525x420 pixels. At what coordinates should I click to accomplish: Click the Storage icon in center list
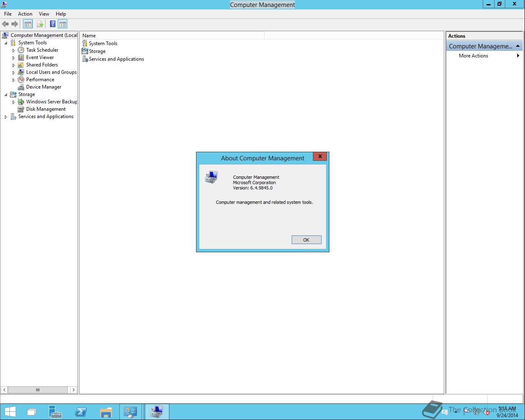click(x=85, y=51)
